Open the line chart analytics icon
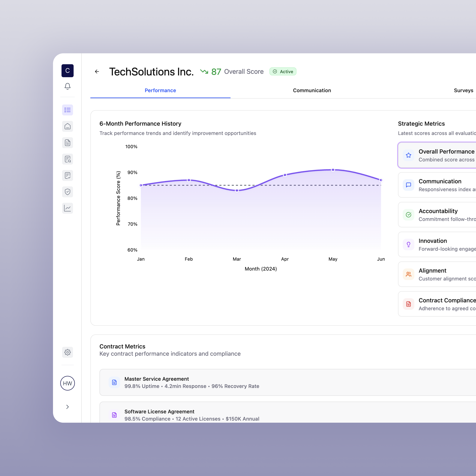 coord(68,208)
